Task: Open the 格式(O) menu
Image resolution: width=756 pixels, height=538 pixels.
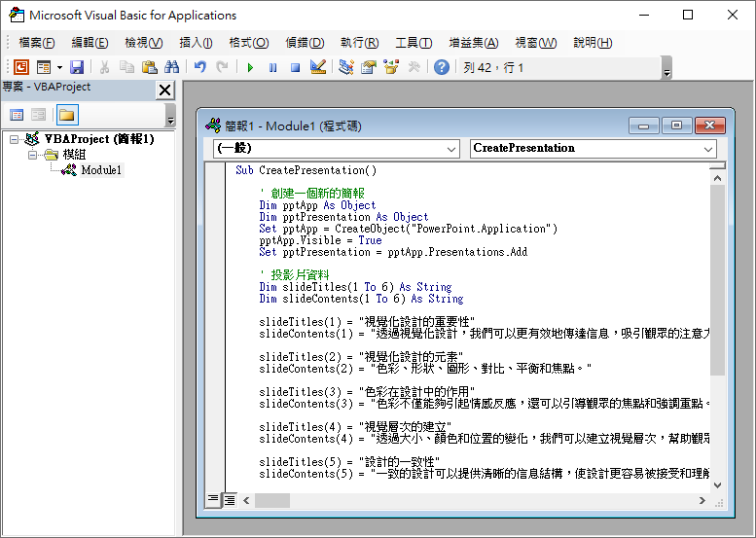Action: (249, 43)
